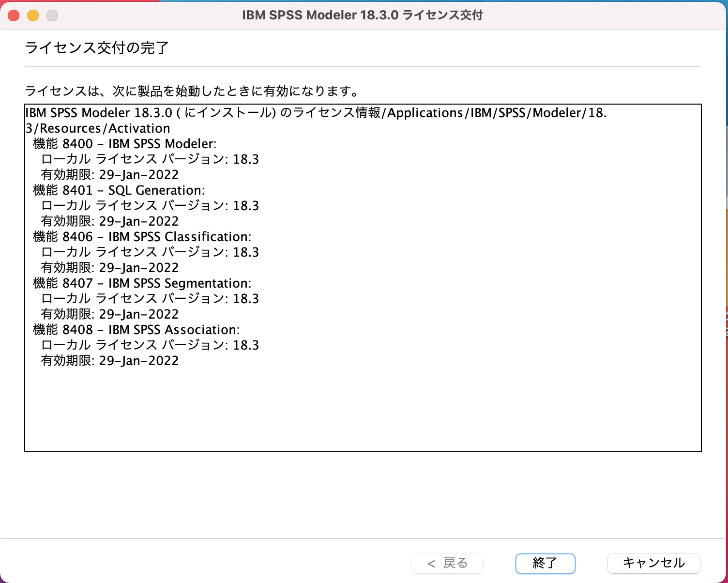Minimize the window using the yellow button
This screenshot has height=583, width=728.
pos(33,15)
